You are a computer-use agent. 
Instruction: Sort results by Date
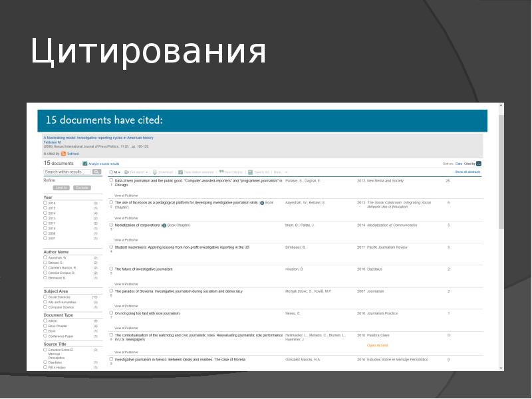tap(459, 164)
